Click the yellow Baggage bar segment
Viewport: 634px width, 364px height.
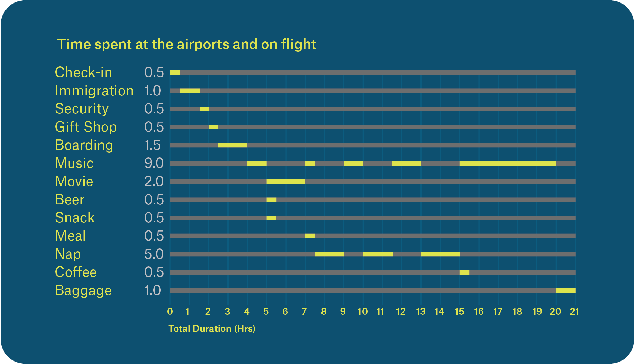(566, 290)
